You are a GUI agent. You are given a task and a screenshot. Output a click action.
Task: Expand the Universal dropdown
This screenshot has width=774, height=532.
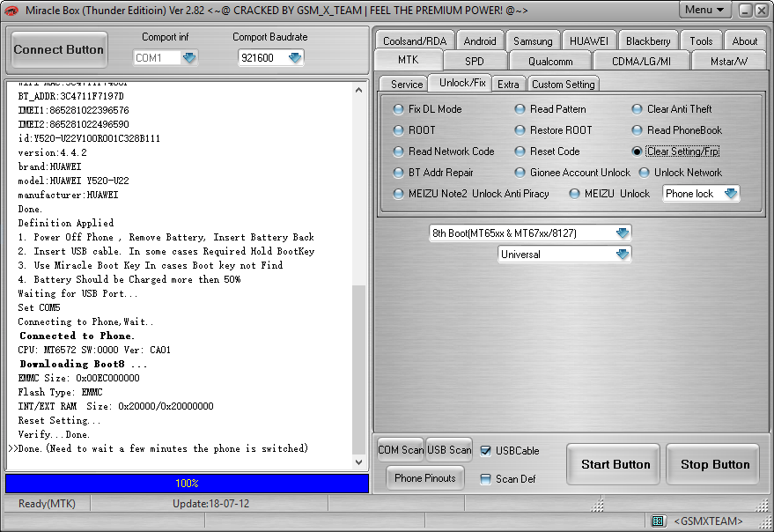tap(623, 255)
